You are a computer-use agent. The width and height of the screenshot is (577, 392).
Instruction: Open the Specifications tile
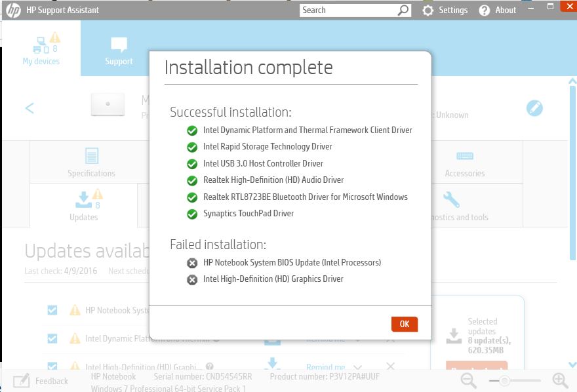91,162
